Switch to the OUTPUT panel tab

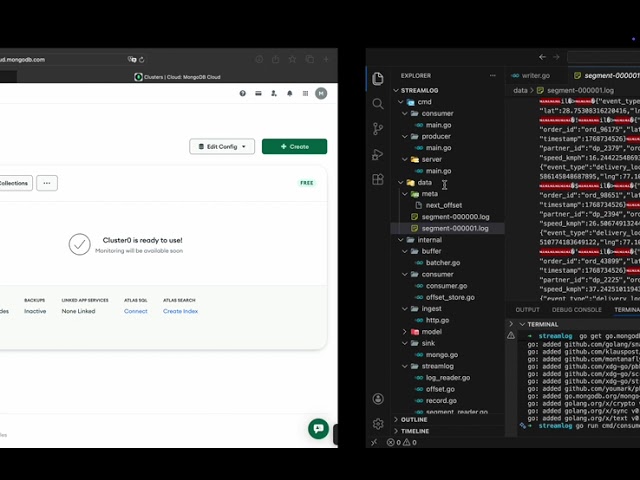(x=527, y=310)
